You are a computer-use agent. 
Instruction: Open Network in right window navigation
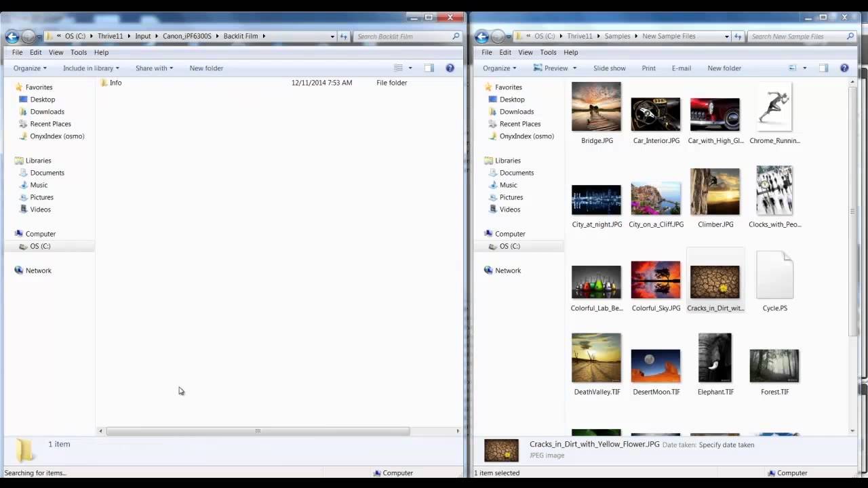pos(507,270)
